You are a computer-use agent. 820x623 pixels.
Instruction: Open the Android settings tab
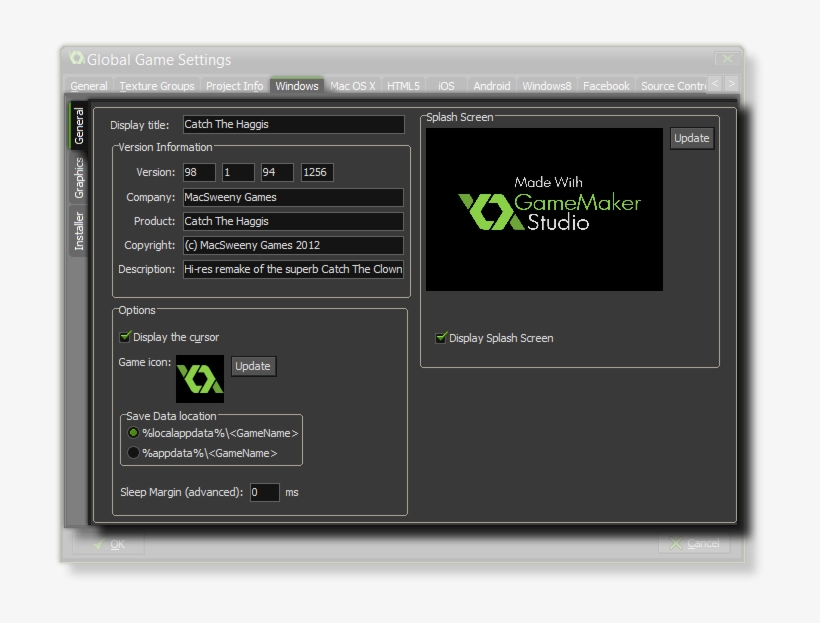pyautogui.click(x=491, y=86)
